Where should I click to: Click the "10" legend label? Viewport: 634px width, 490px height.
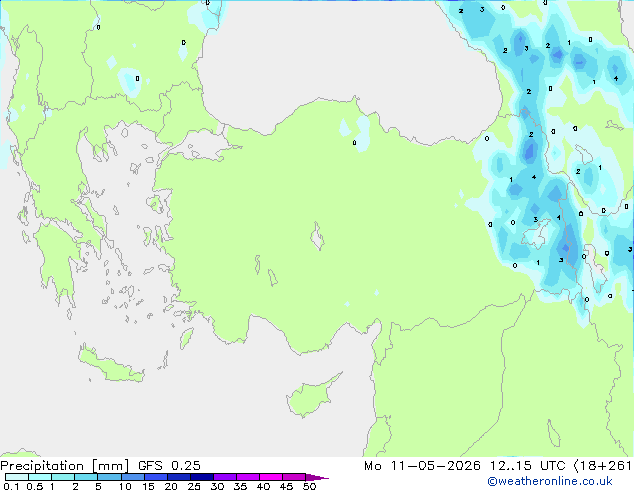[125, 486]
